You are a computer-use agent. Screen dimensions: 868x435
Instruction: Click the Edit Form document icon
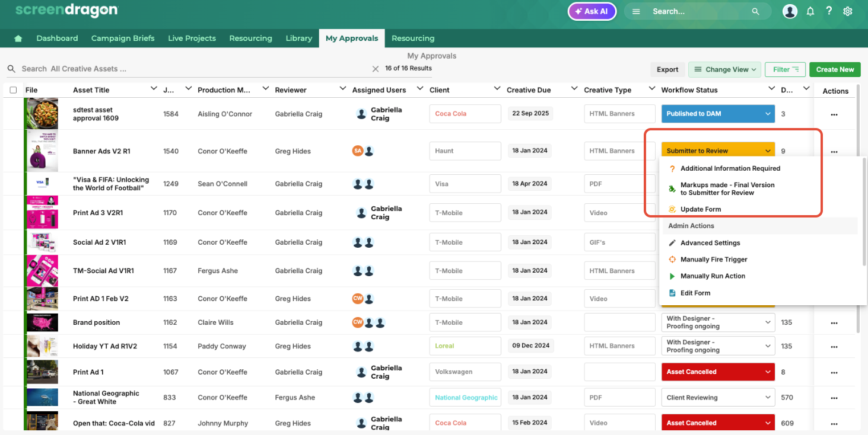tap(672, 293)
